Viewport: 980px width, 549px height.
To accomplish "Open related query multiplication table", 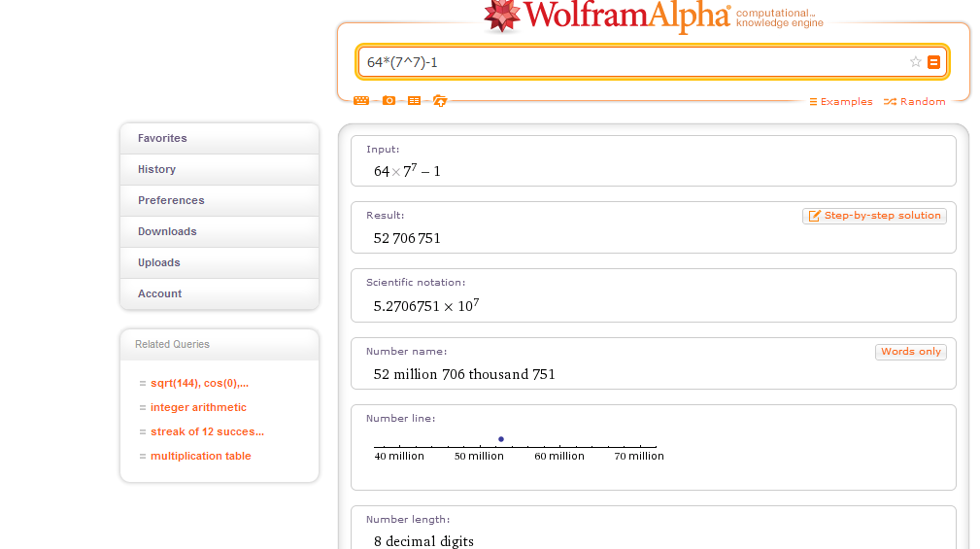I will (x=201, y=456).
